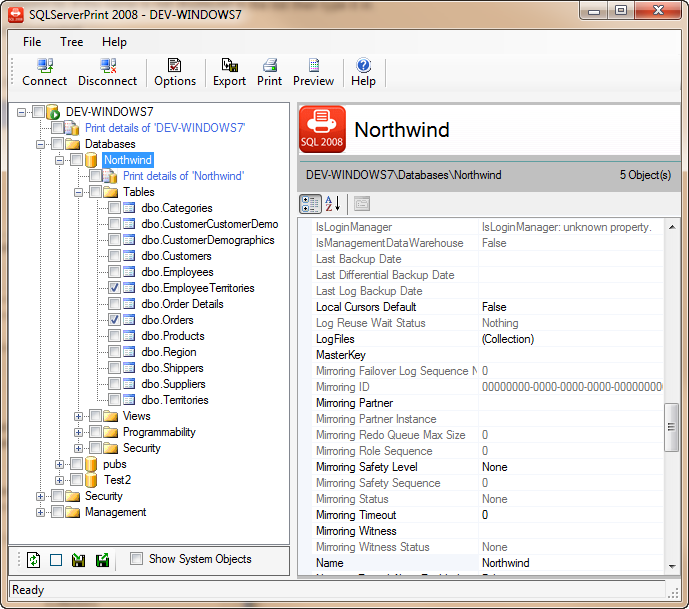
Task: Click the property grid scrollbar thumb
Action: tap(671, 427)
